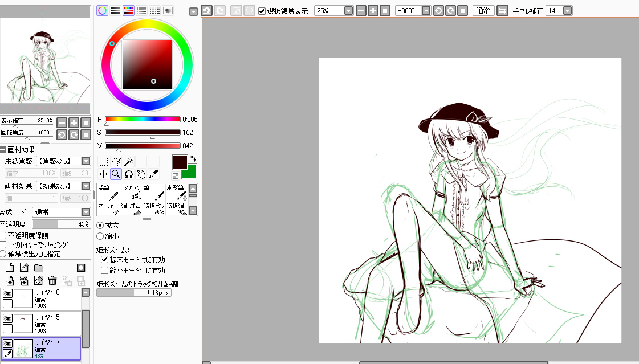639x364 pixels.
Task: Zoom in with top toolbar plus button
Action: 373,11
